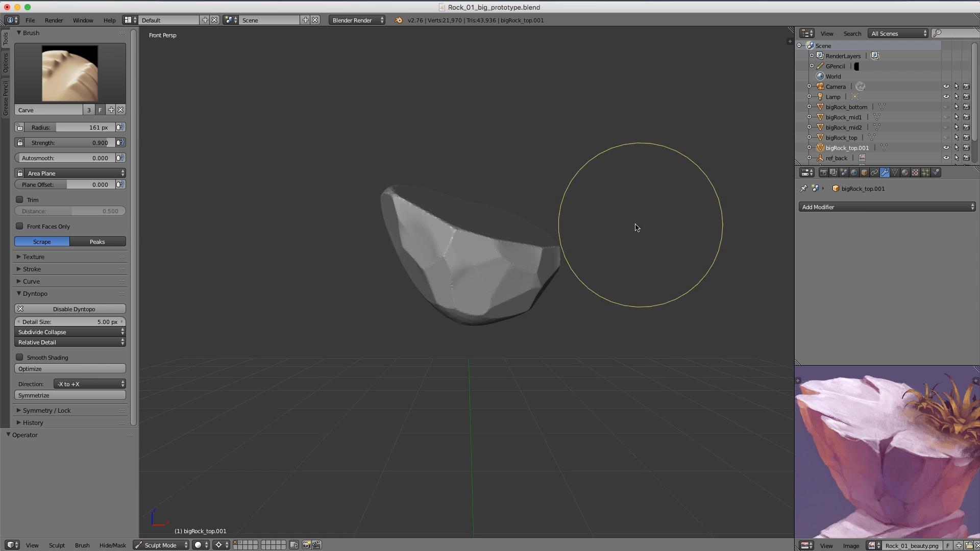Screen dimensions: 980x551
Task: Open the Render Layers properties tab
Action: 834,172
